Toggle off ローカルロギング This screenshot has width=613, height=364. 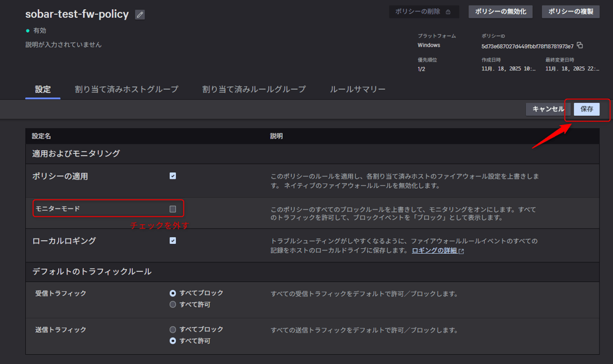pyautogui.click(x=173, y=241)
